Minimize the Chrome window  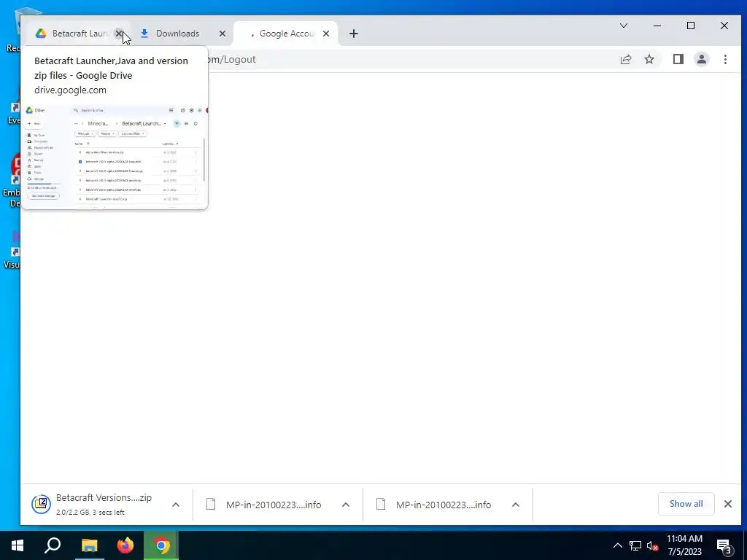point(657,26)
